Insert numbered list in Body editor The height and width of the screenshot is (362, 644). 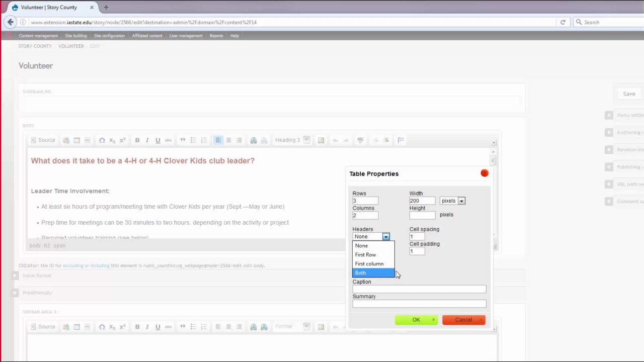204,140
